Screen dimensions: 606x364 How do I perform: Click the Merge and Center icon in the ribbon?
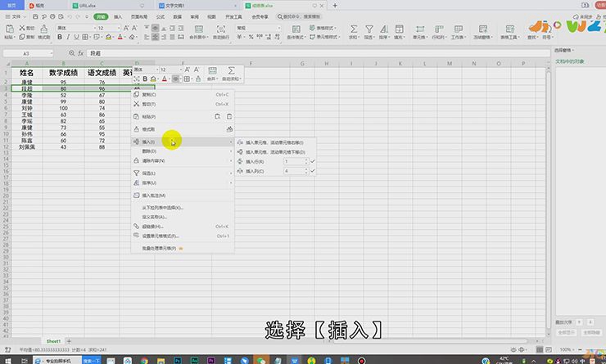coord(199,29)
